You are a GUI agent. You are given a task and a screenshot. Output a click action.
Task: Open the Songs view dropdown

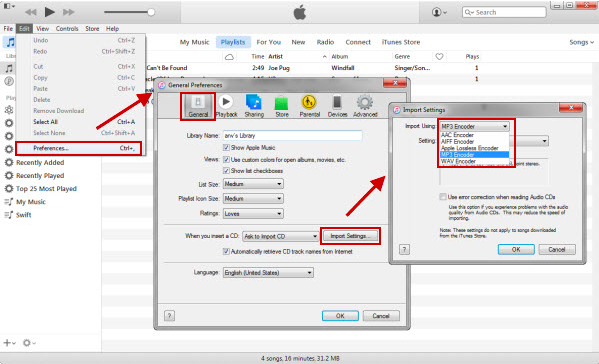(x=581, y=42)
